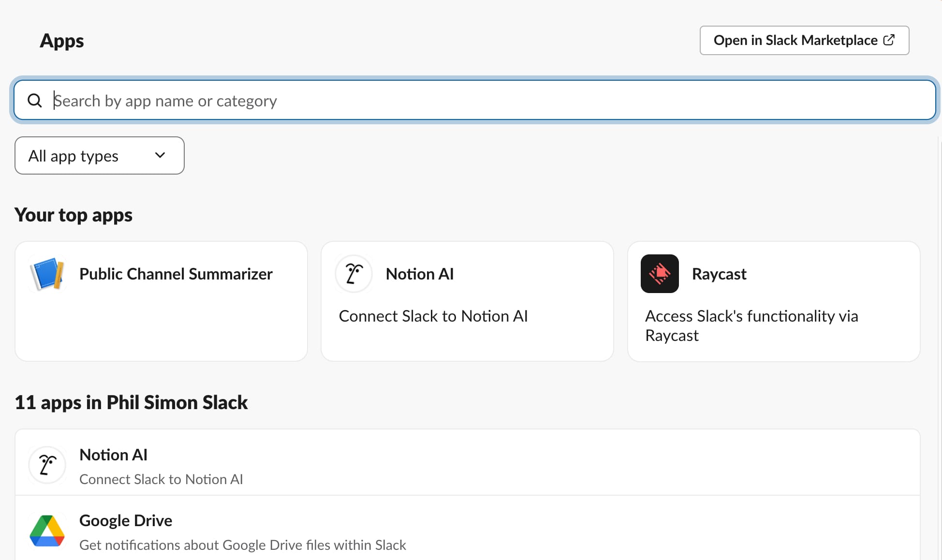Click the Public Channel Summarizer notebook icon
The width and height of the screenshot is (942, 560).
coord(47,274)
